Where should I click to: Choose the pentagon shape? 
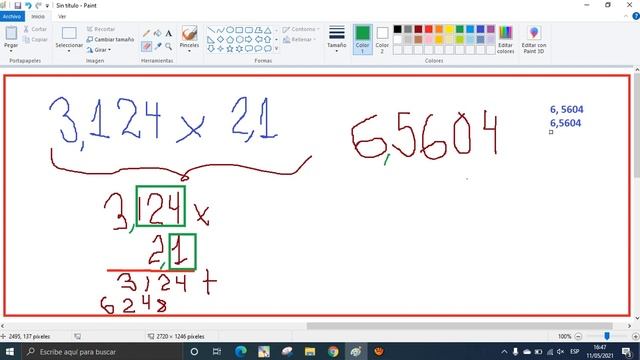click(x=230, y=39)
